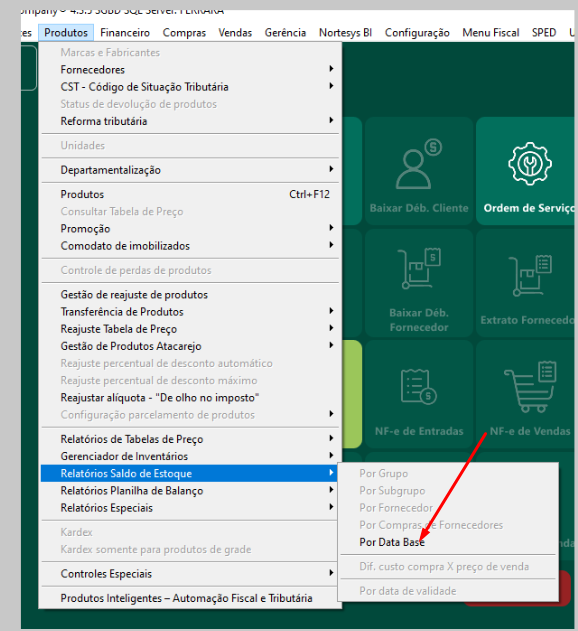The image size is (578, 631).
Task: Open the Nortesys BI menu
Action: tap(345, 33)
